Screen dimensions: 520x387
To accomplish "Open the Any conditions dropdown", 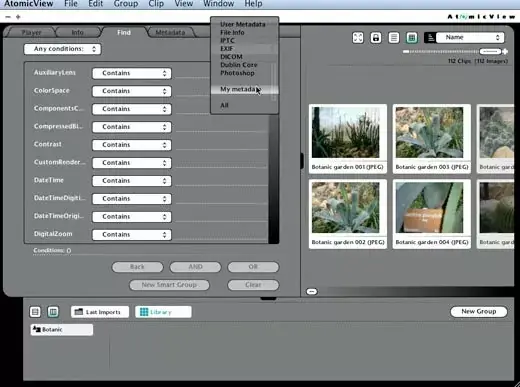I will (x=62, y=49).
